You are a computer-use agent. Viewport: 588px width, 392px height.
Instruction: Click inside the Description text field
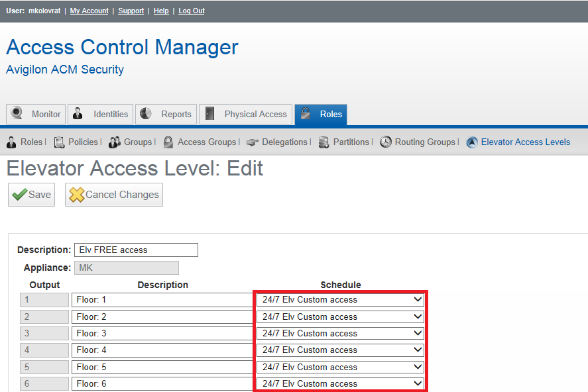pyautogui.click(x=135, y=250)
